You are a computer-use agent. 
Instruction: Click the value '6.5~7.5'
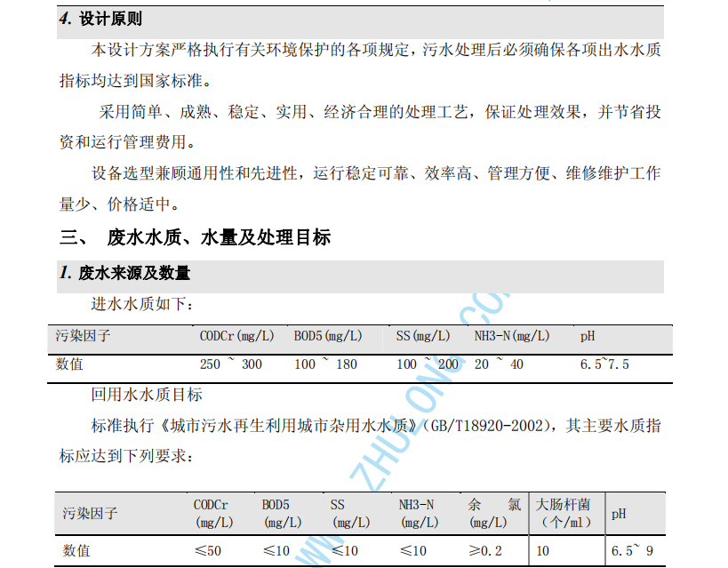[x=604, y=364]
